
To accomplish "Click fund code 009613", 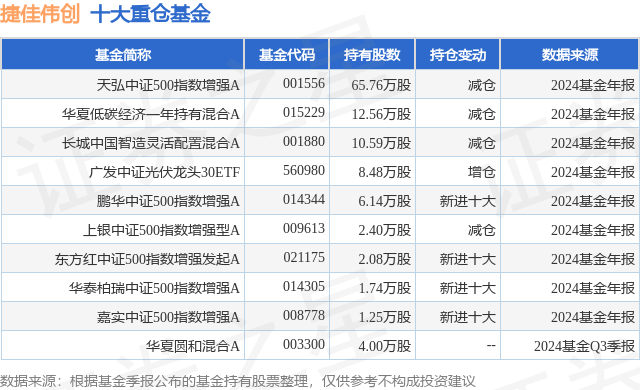I will coord(304,228).
